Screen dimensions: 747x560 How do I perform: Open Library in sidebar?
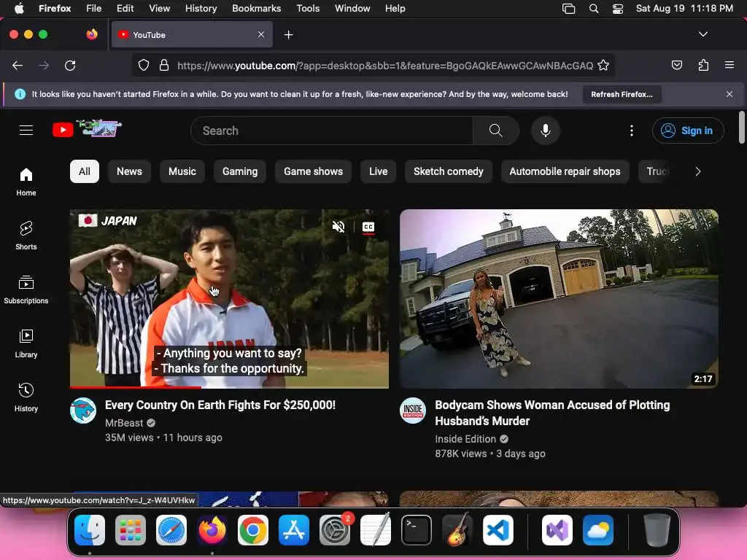[x=26, y=343]
